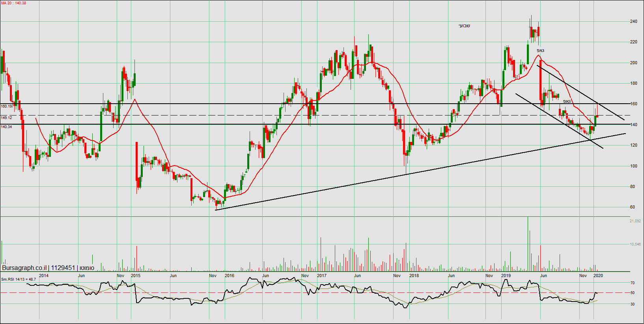Screen dimensions: 644x324
Task: Select the 149.12 dashed line price label
Action: click(6, 118)
